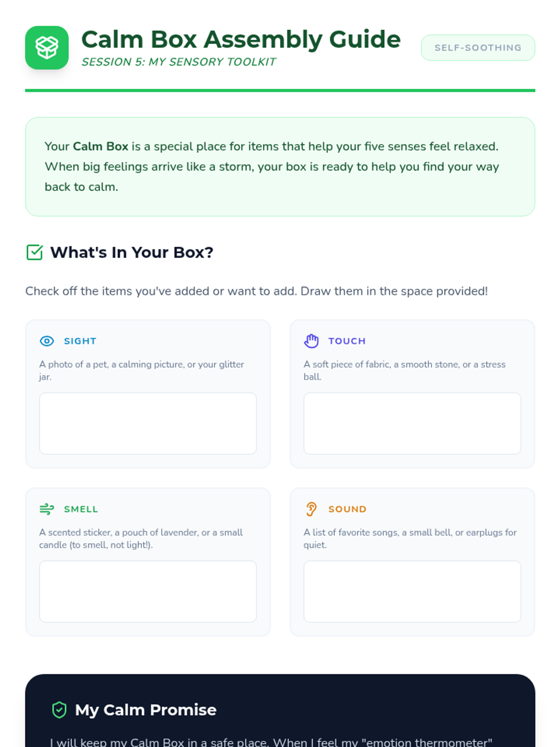Click the TOUCH label
Screen dimensions: 560x747
click(347, 341)
